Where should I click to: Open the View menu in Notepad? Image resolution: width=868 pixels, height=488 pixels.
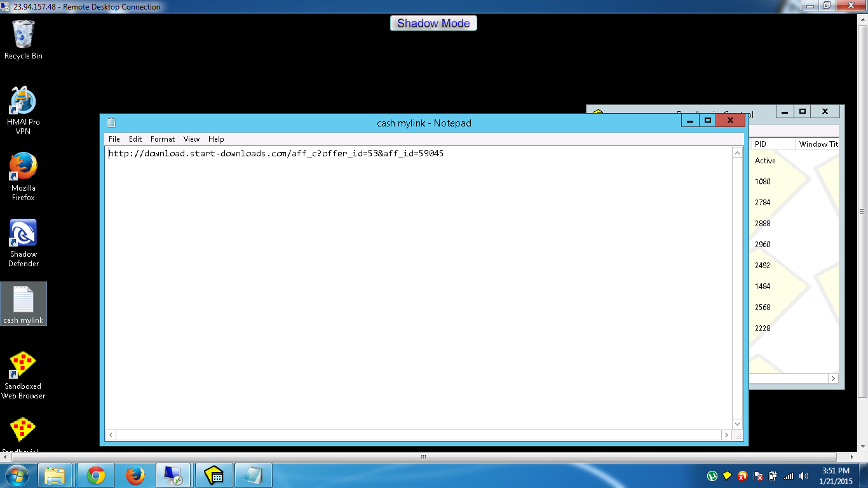191,139
